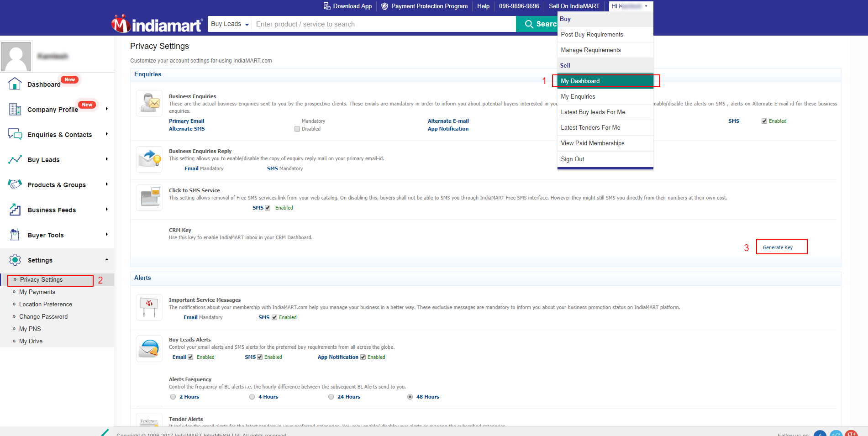This screenshot has height=436, width=868.
Task: Open Privacy Settings in sidebar
Action: 41,280
